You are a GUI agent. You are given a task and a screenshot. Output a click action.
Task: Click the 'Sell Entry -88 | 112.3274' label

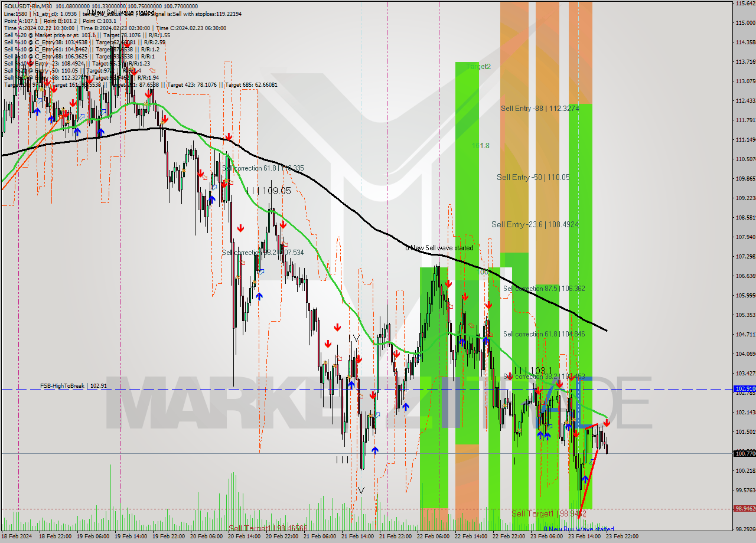(x=540, y=108)
